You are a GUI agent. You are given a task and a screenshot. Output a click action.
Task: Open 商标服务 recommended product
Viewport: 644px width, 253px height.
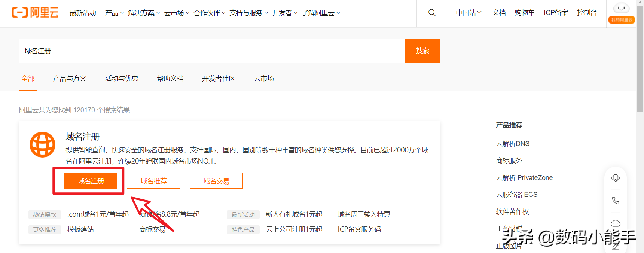coord(509,161)
